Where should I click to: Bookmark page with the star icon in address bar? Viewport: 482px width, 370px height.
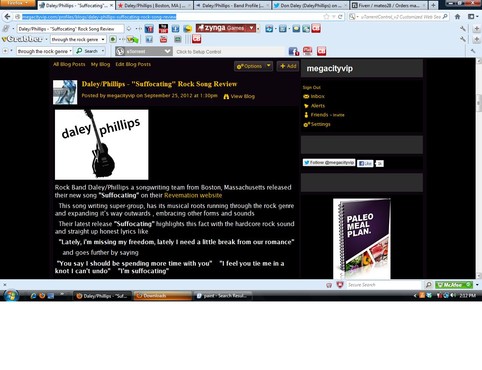(326, 17)
